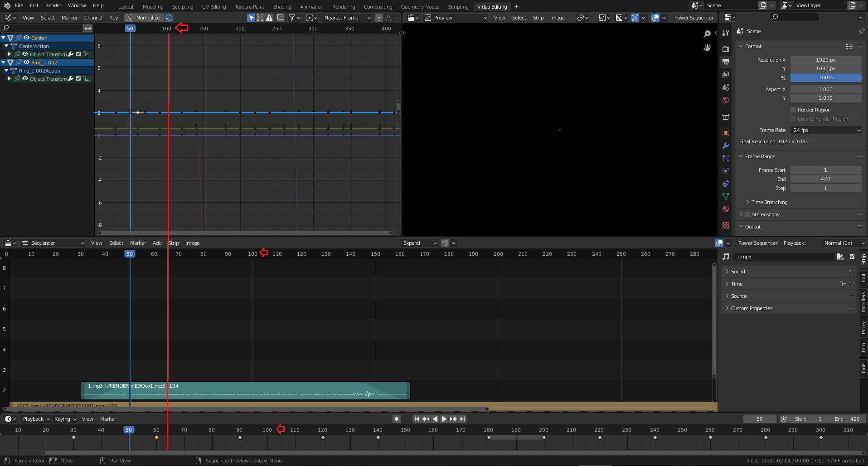Toggle visibility eye of Center channel
The height and width of the screenshot is (467, 868).
point(26,38)
